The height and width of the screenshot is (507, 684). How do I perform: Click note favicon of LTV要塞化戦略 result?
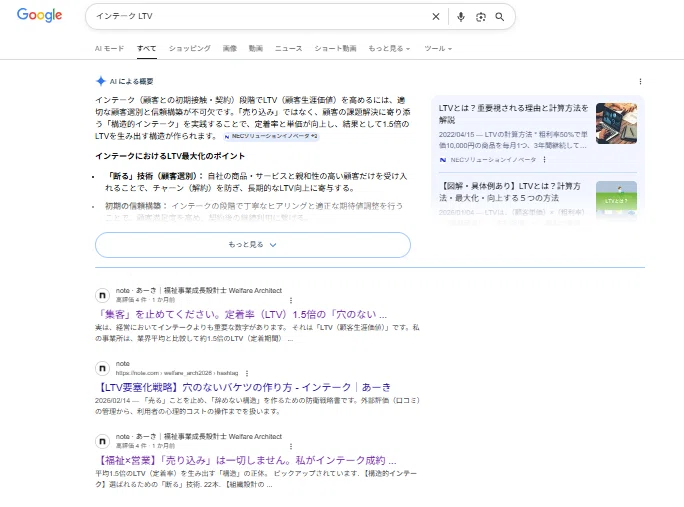pos(102,368)
